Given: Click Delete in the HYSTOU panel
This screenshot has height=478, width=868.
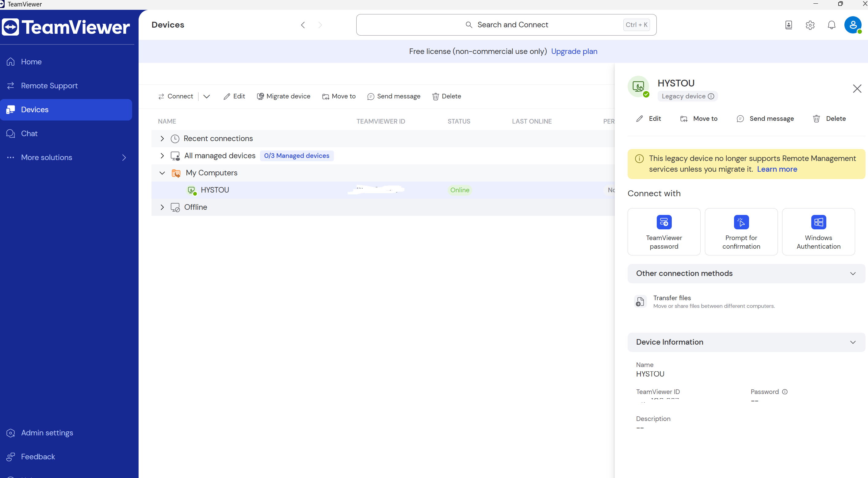Looking at the screenshot, I should 829,119.
